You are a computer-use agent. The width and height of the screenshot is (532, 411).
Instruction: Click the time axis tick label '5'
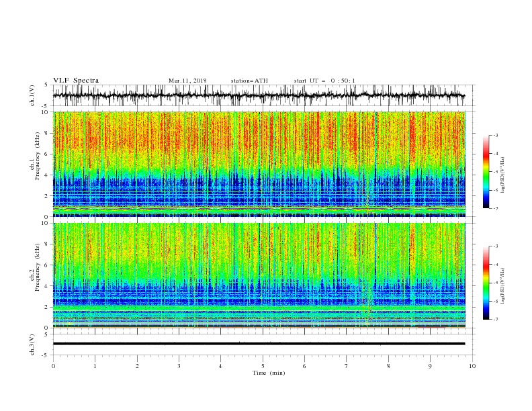[x=263, y=366]
